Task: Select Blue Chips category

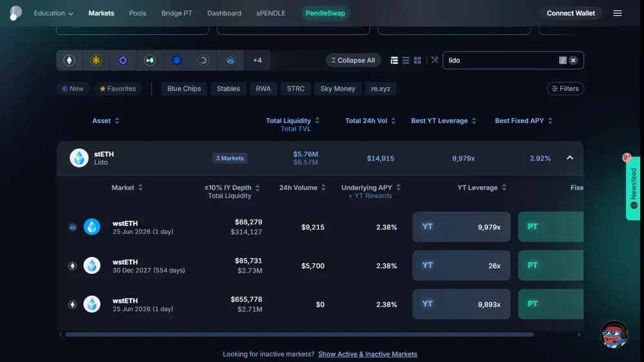Action: click(x=184, y=89)
